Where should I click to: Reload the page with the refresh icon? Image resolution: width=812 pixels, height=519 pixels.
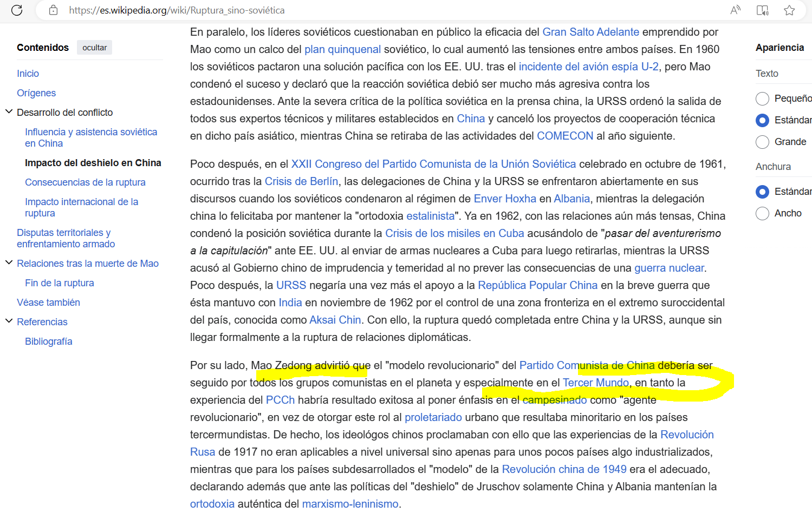click(17, 10)
